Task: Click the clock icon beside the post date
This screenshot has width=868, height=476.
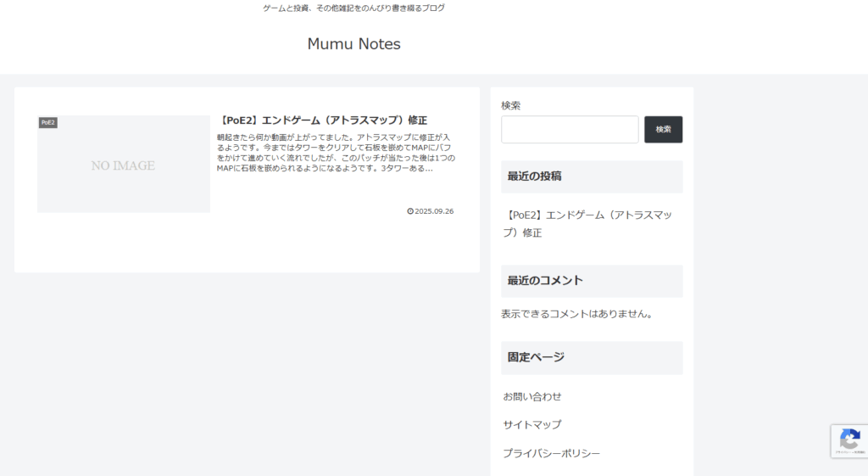Action: (x=410, y=211)
